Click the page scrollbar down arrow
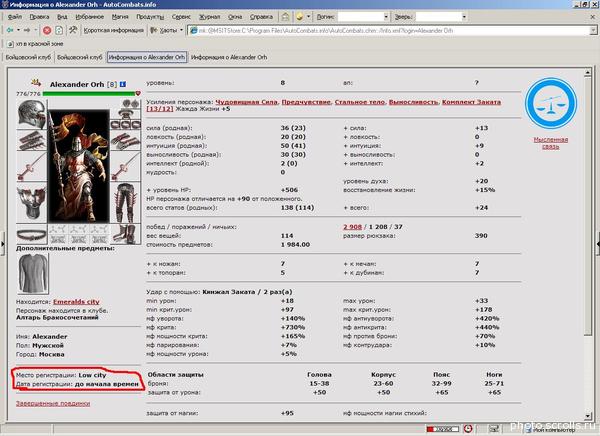 588,416
